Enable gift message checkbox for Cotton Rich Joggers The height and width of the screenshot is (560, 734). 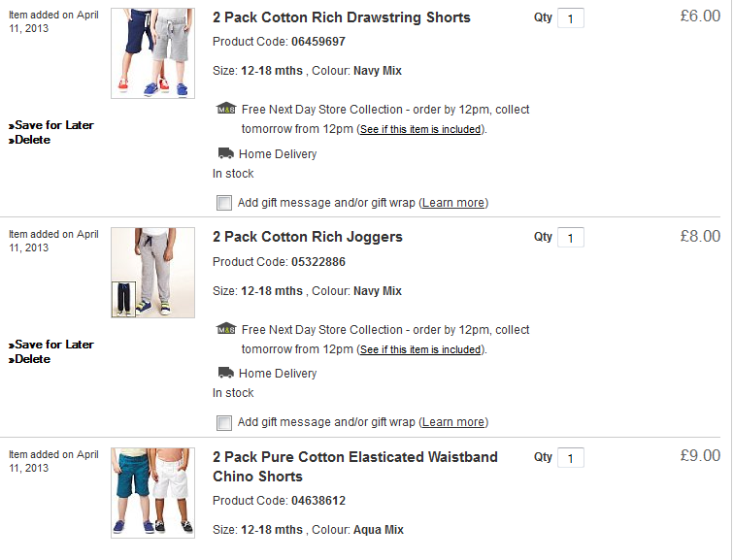223,422
